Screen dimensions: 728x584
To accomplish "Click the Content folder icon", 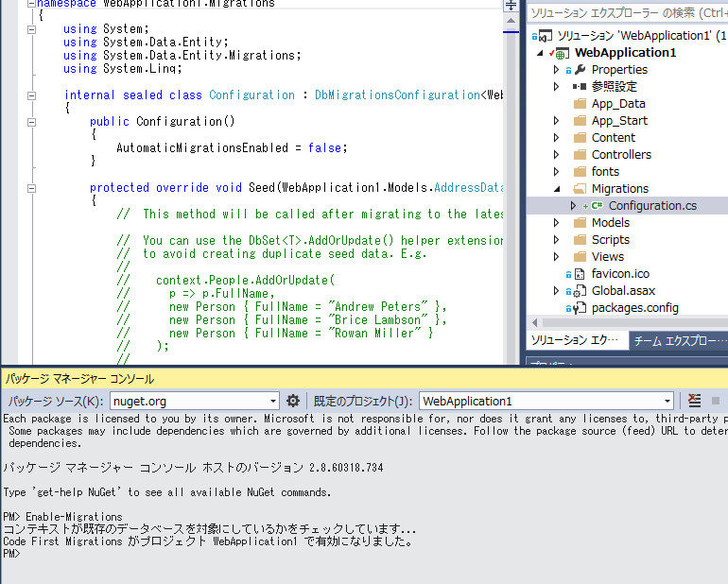I will 580,137.
